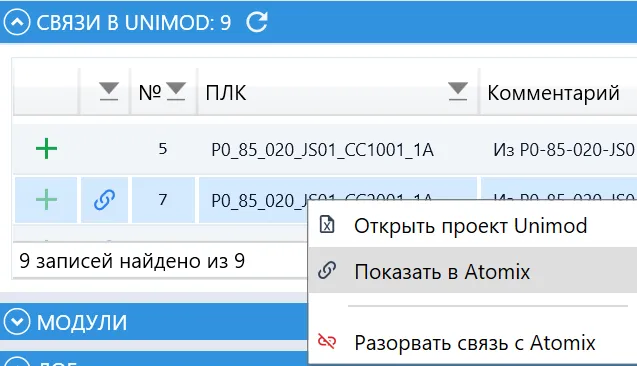637x366 pixels.
Task: Collapse the СВЯЗИ В UNIMOD section
Action: click(17, 22)
